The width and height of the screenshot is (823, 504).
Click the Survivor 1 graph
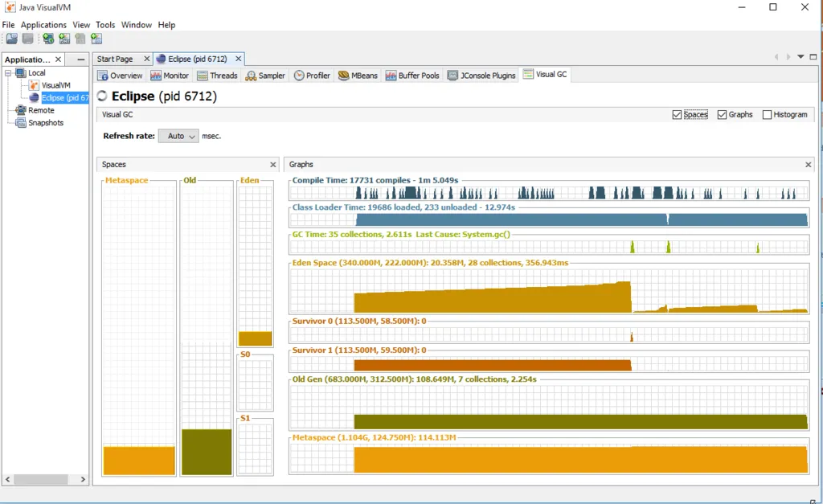tap(548, 364)
